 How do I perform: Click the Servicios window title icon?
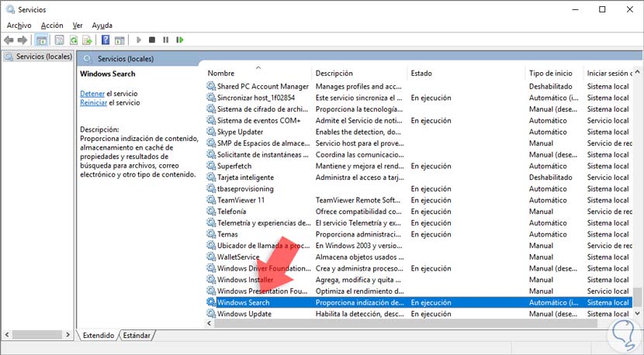tap(10, 9)
